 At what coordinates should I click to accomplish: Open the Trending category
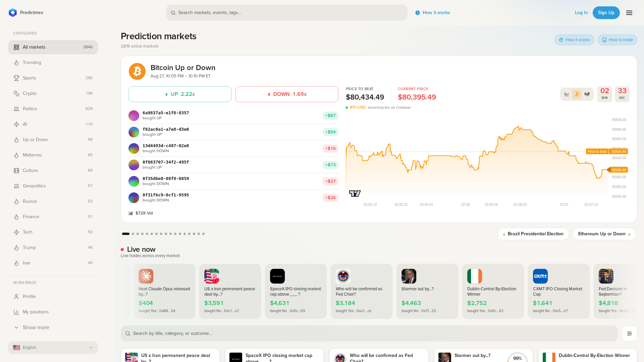tap(53, 63)
